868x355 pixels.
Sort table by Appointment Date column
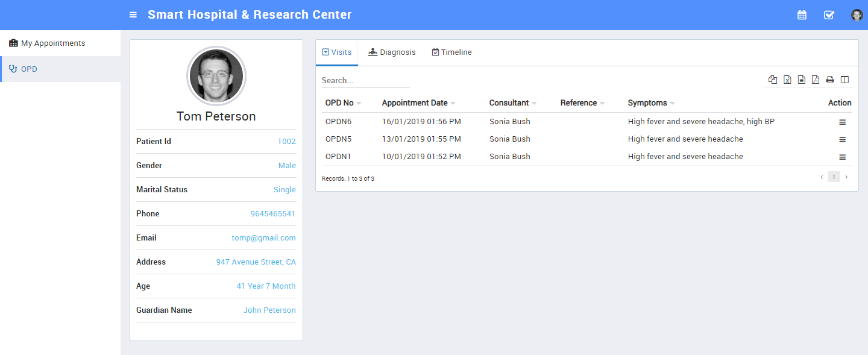[x=415, y=103]
